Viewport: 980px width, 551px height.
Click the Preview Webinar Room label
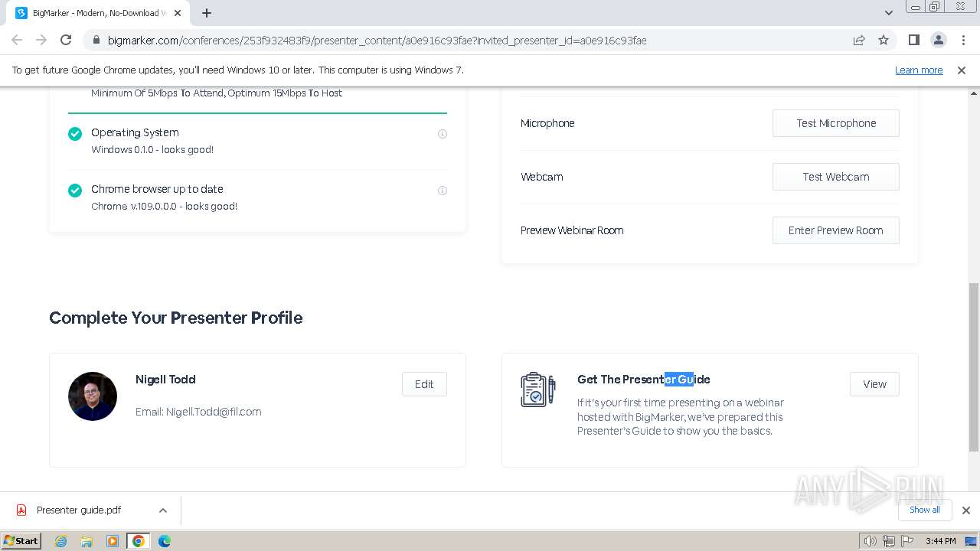[x=572, y=230]
